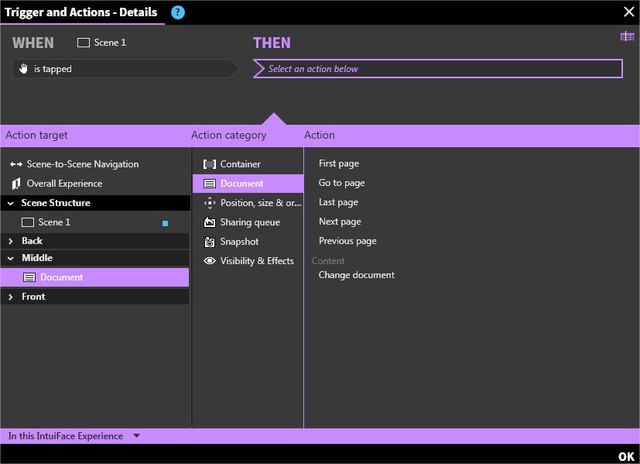The height and width of the screenshot is (464, 640).
Task: Select the Go to page action
Action: [x=341, y=183]
